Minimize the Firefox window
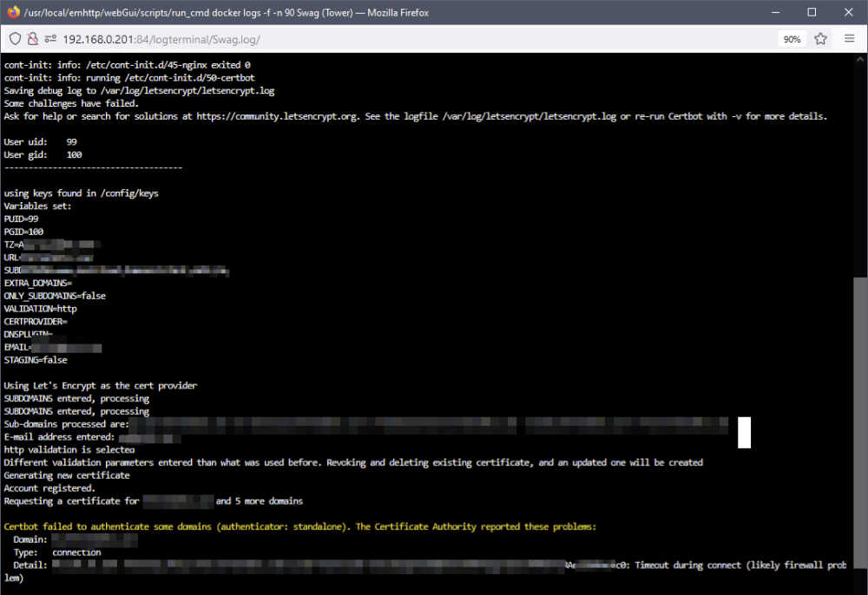This screenshot has width=868, height=595. click(x=775, y=12)
